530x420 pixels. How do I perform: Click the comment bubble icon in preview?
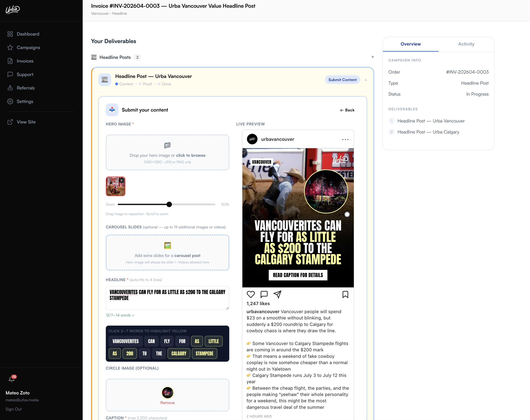coord(264,294)
